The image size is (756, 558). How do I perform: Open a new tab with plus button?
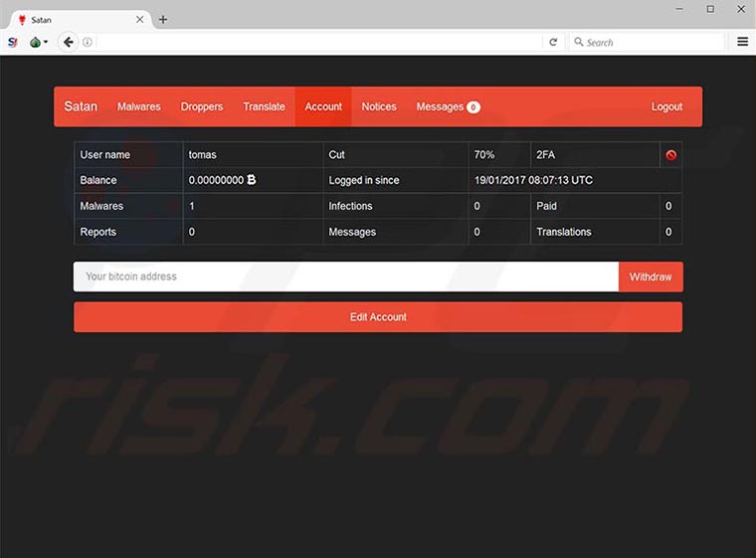pos(163,19)
